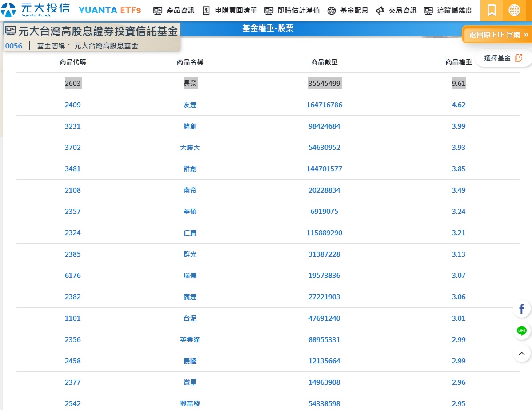Select the 長榮 stock name cell
Viewport: 532px width, 410px height.
[x=190, y=84]
